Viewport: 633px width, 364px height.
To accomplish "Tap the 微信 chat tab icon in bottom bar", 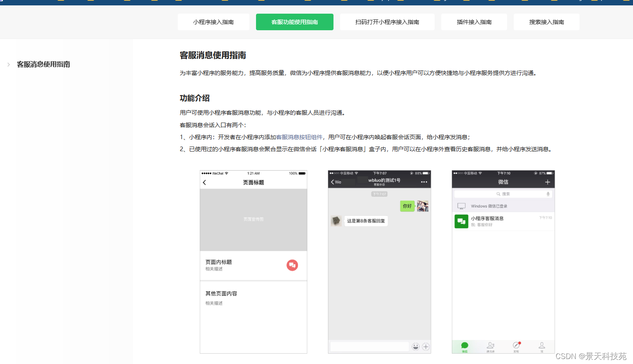I will 465,346.
